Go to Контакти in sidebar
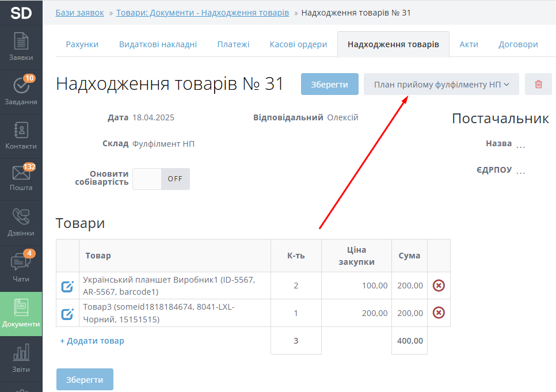 21,136
